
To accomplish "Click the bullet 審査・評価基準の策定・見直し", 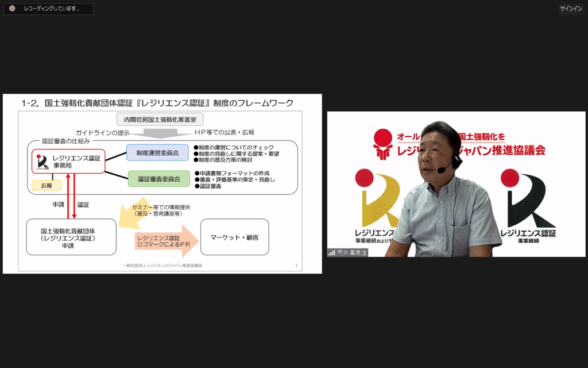I will tap(235, 179).
